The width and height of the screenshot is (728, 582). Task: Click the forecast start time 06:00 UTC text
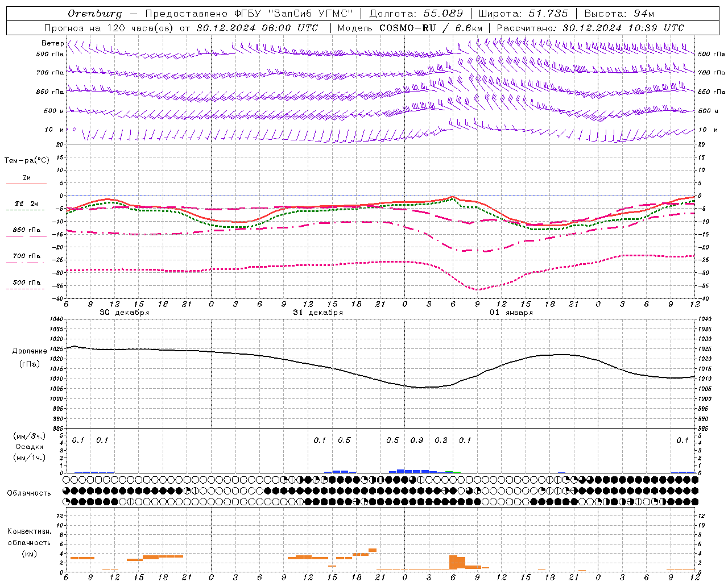(x=290, y=28)
